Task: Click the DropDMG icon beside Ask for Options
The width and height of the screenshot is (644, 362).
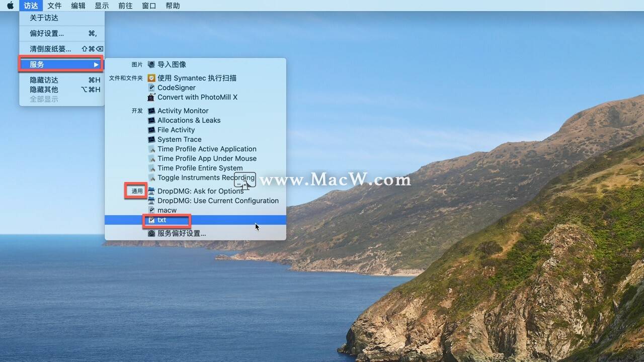Action: [x=151, y=191]
